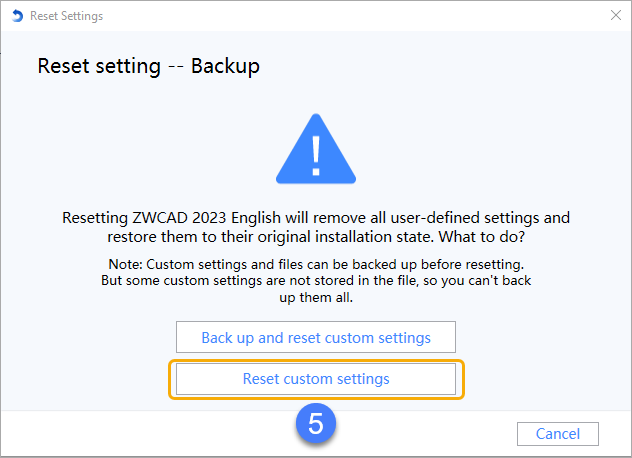This screenshot has height=458, width=632.
Task: Click the blue Reset Settings arrow icon
Action: pyautogui.click(x=17, y=16)
